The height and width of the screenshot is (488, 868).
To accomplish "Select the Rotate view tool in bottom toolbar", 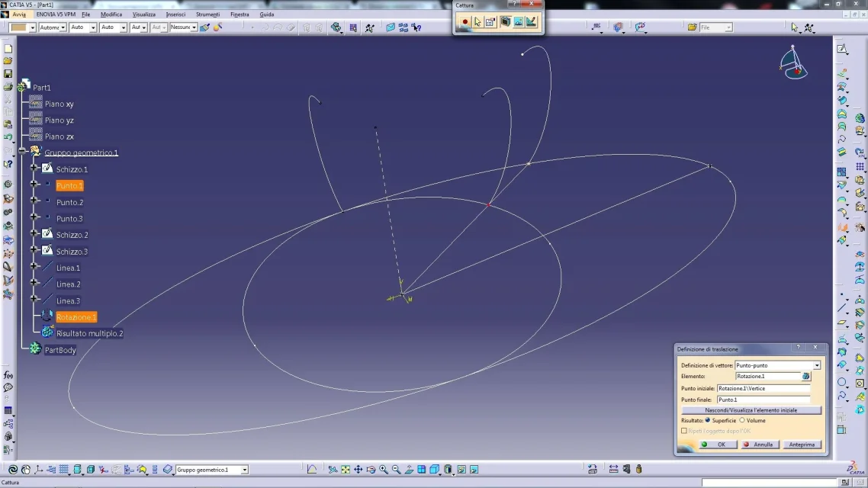I will tap(371, 469).
